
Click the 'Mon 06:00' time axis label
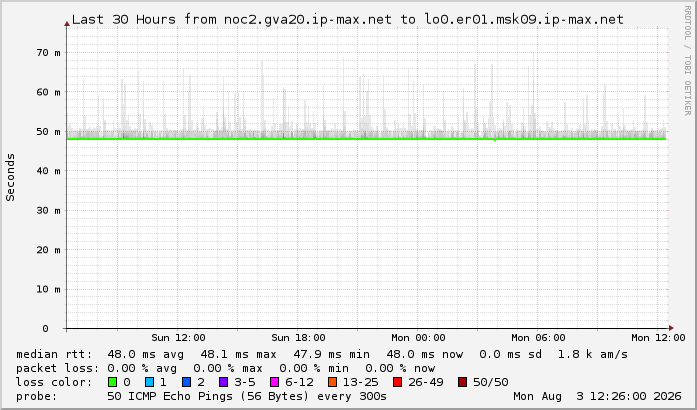[538, 338]
